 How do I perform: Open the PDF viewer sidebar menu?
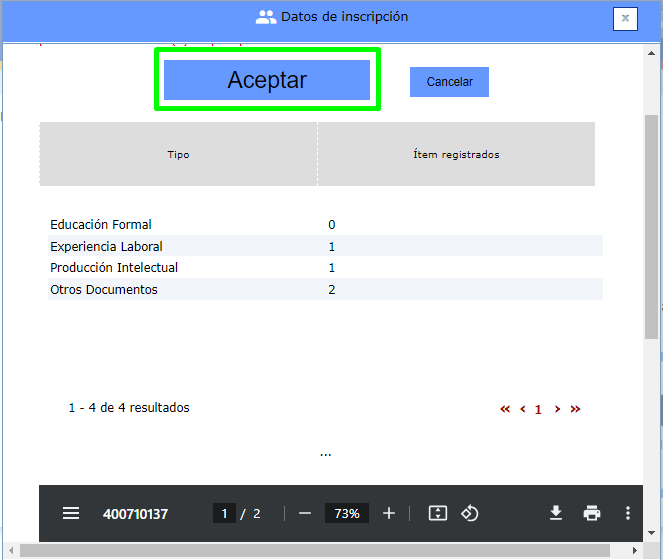[x=71, y=513]
